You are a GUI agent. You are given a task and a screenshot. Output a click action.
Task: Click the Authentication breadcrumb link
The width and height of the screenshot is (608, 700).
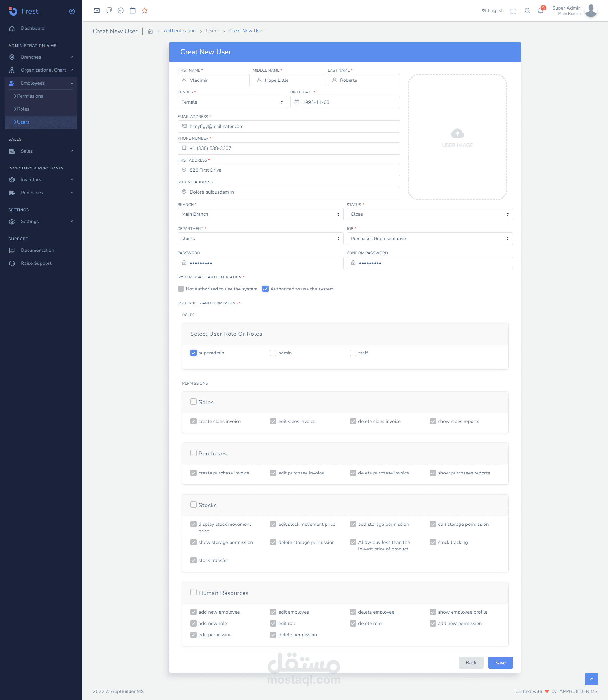coord(180,31)
